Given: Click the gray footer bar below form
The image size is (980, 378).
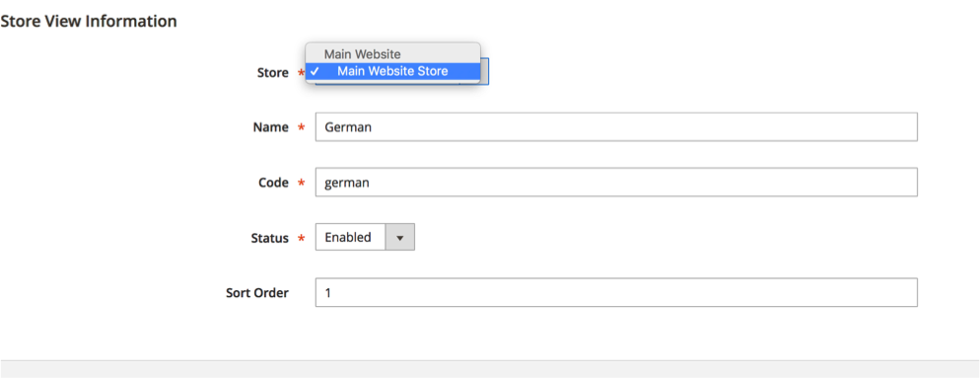Looking at the screenshot, I should pos(490,369).
